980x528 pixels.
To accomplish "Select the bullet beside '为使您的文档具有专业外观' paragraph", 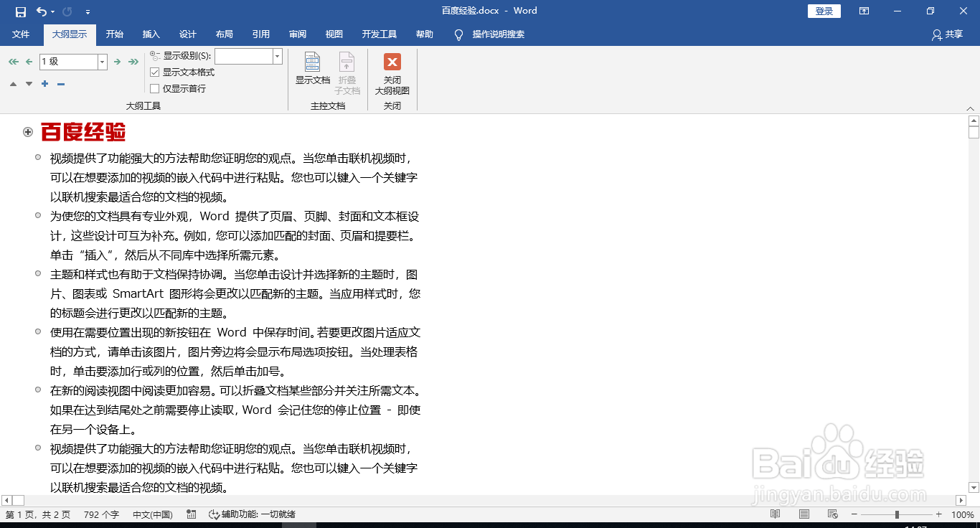I will tap(38, 215).
